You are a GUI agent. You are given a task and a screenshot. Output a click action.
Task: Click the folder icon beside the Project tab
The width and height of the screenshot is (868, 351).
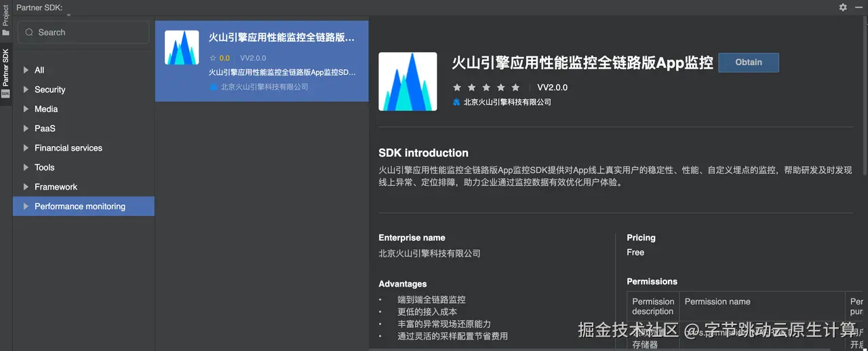5,33
